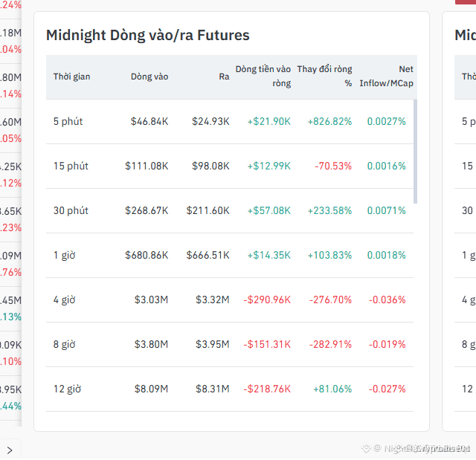Select the '30 phút' time row
476x460 pixels.
[230, 211]
